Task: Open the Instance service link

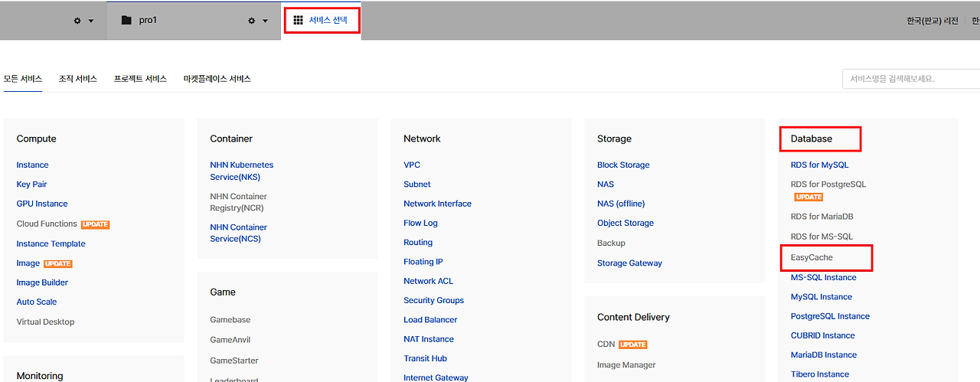Action: tap(32, 165)
